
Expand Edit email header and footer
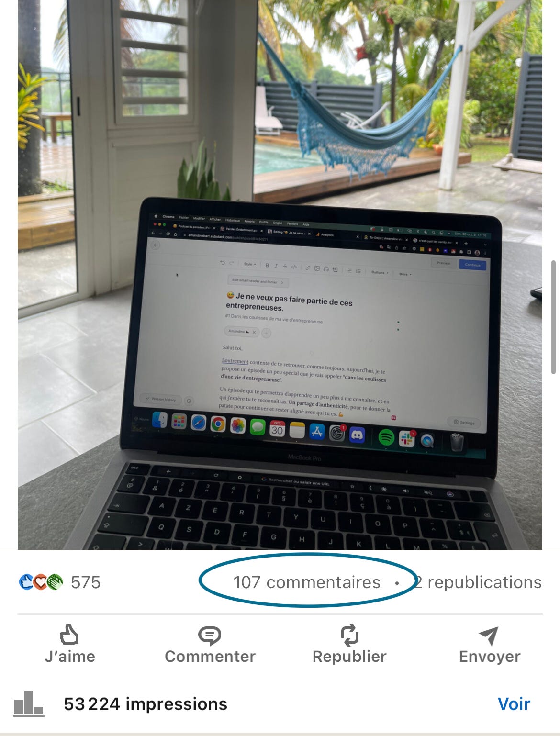coord(258,281)
